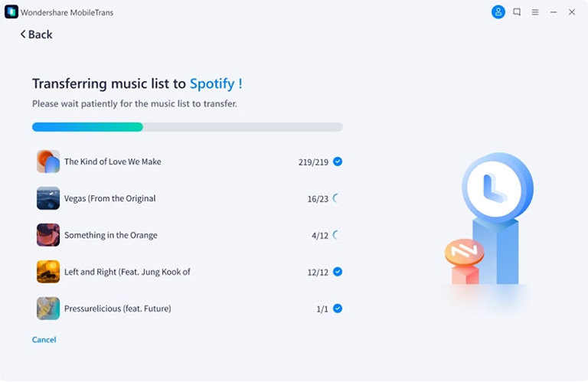Click the transfer progress bar
The height and width of the screenshot is (382, 588).
[x=187, y=127]
